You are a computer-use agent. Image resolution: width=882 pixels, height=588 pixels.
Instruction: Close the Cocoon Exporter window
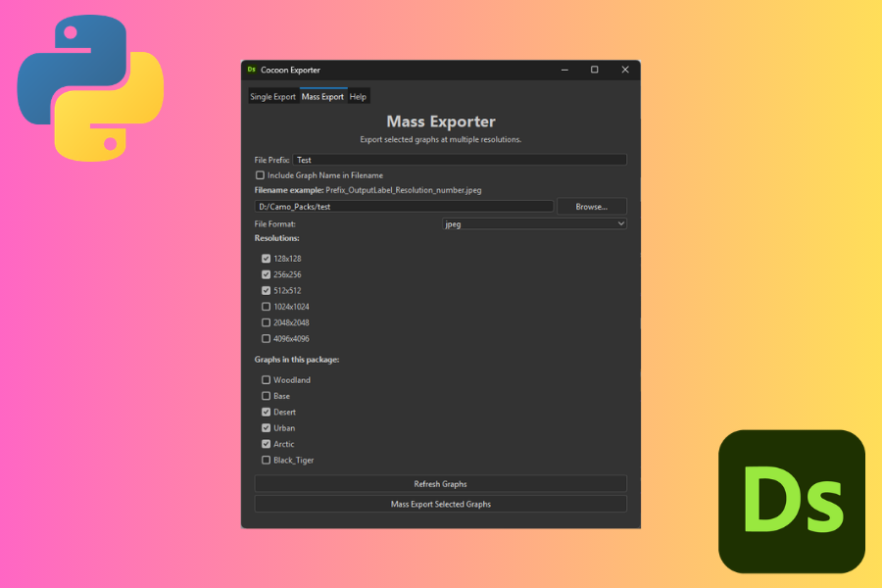coord(625,70)
